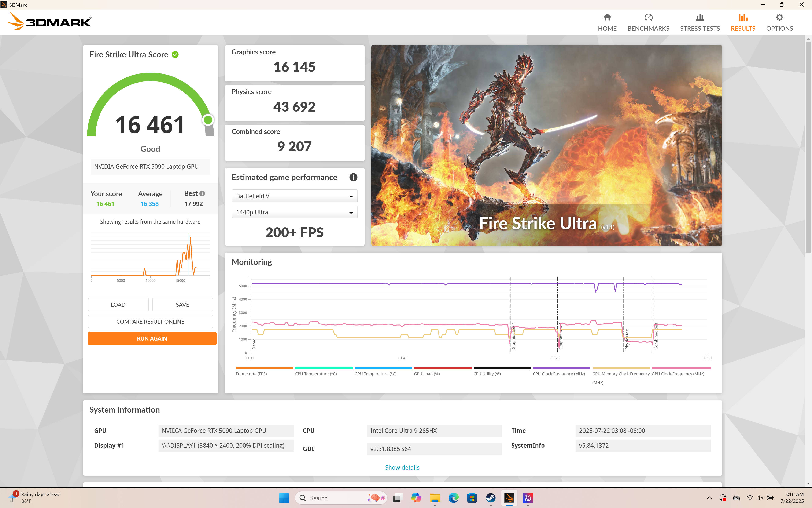This screenshot has width=812, height=508.
Task: Click the Physics score value 43 692
Action: (294, 107)
